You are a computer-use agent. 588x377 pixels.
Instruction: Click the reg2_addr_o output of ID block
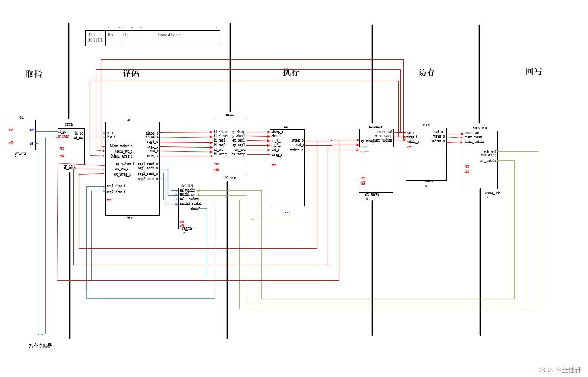pyautogui.click(x=148, y=179)
